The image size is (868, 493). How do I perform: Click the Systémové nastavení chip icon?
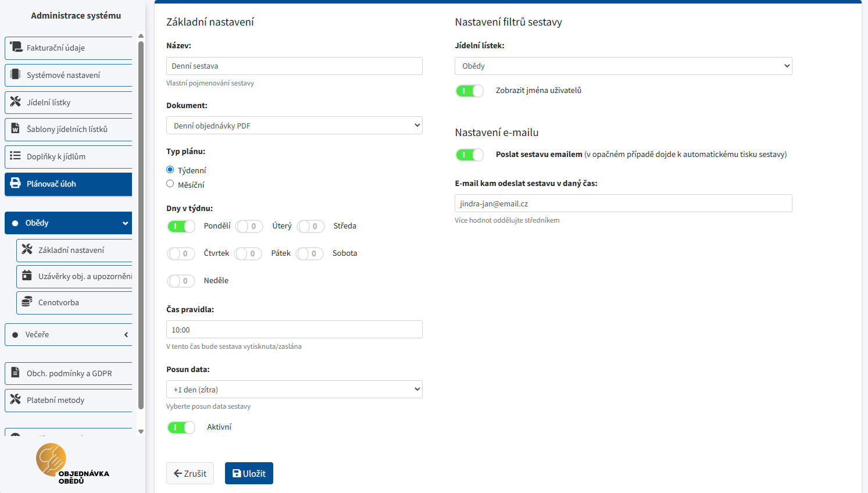[x=16, y=74]
